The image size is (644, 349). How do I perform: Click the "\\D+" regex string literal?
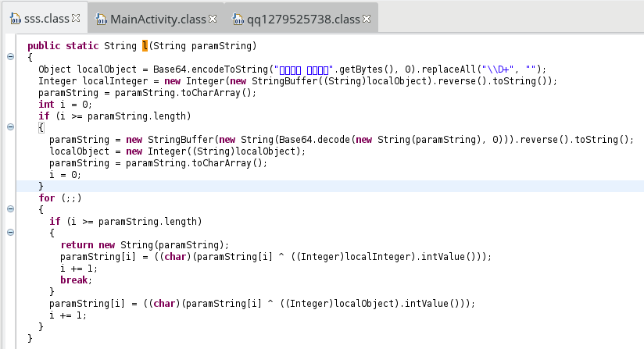(498, 69)
